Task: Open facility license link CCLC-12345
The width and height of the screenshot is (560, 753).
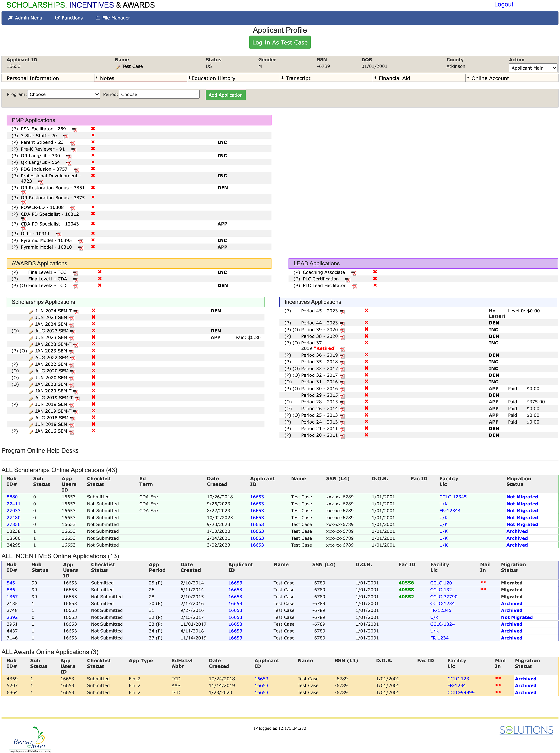Action: pos(453,497)
